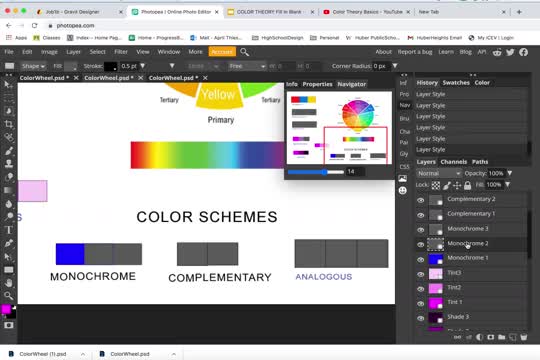This screenshot has height=360, width=540.
Task: Click the Navigator zoom slider
Action: pos(315,172)
